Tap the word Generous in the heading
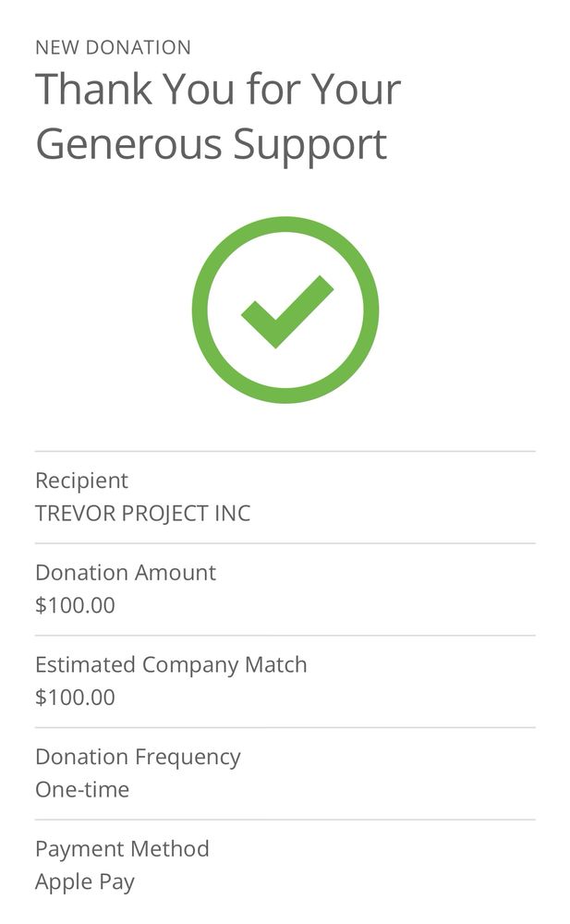 (129, 144)
